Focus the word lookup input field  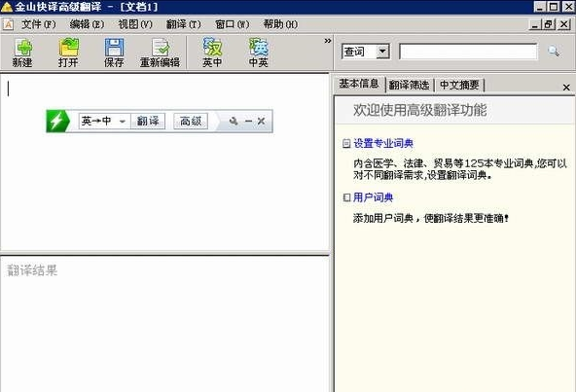tap(468, 52)
